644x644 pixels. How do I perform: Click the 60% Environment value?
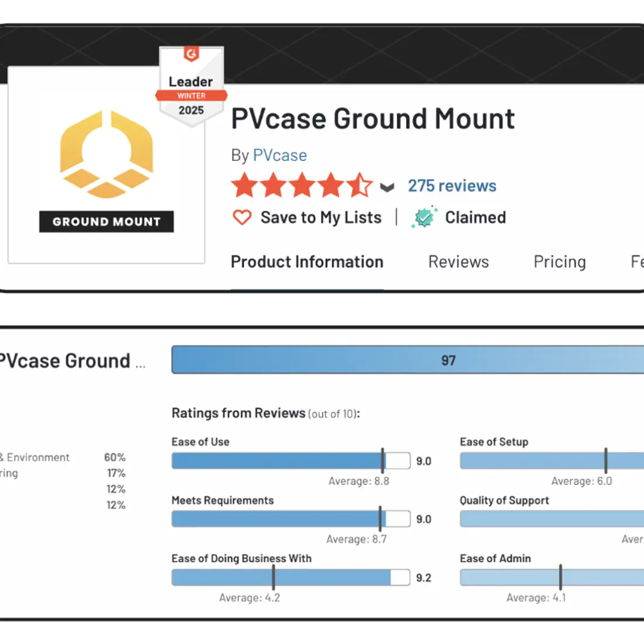tap(115, 457)
